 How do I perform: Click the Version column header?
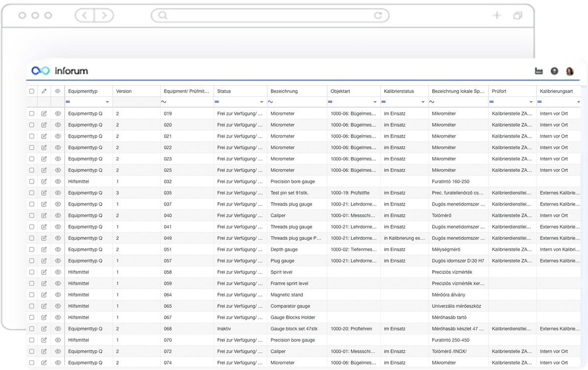124,92
